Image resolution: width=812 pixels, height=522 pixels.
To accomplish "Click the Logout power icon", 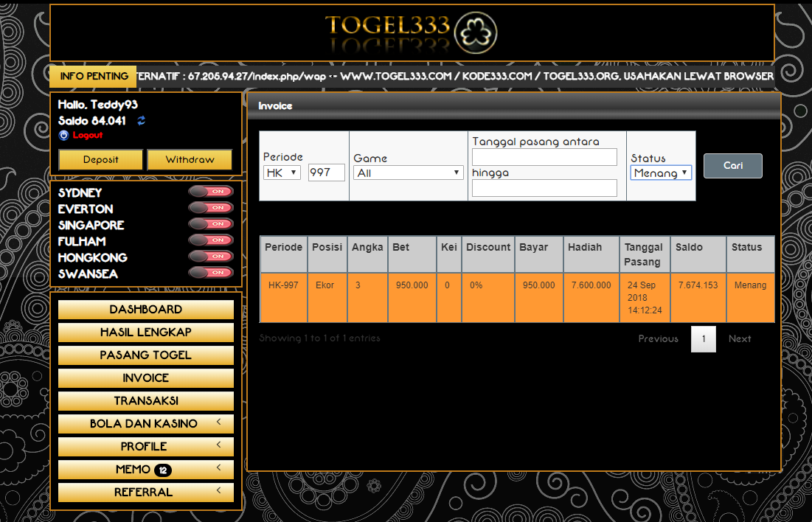I will pos(63,136).
